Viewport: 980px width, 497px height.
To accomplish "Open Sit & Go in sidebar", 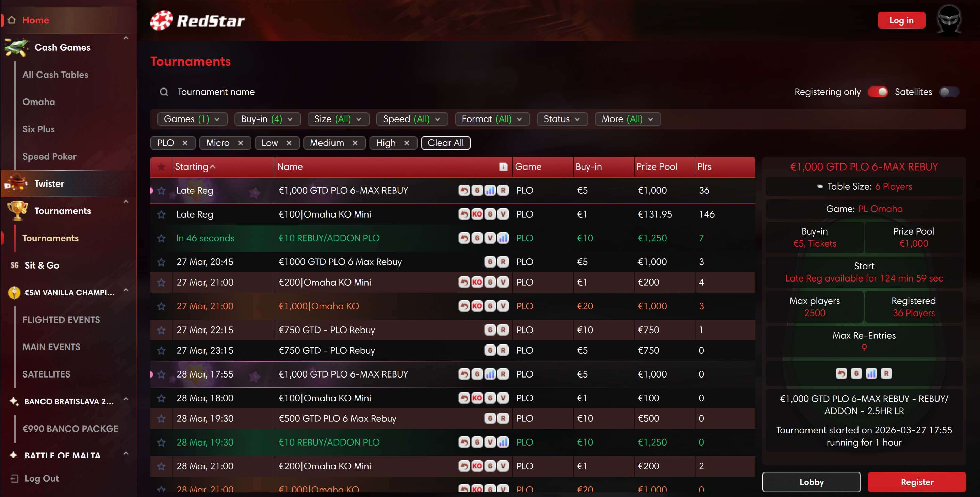I will tap(42, 265).
